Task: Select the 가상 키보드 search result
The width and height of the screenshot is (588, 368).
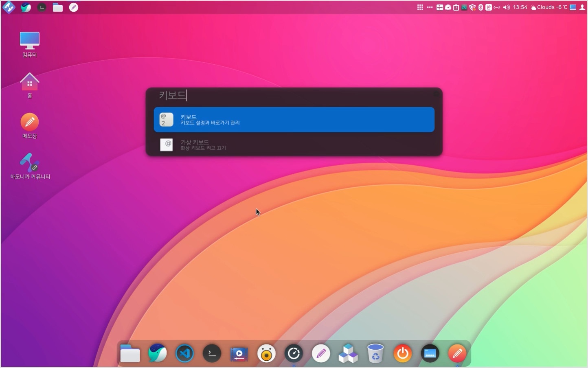Action: (x=294, y=145)
